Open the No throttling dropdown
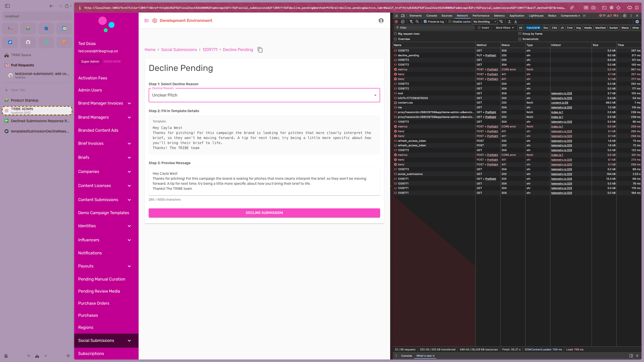 [x=485, y=22]
